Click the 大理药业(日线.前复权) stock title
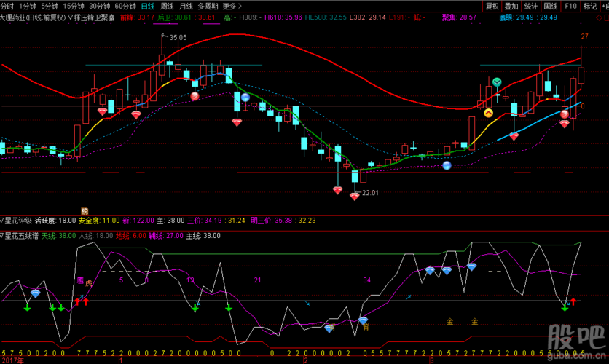 pos(33,17)
